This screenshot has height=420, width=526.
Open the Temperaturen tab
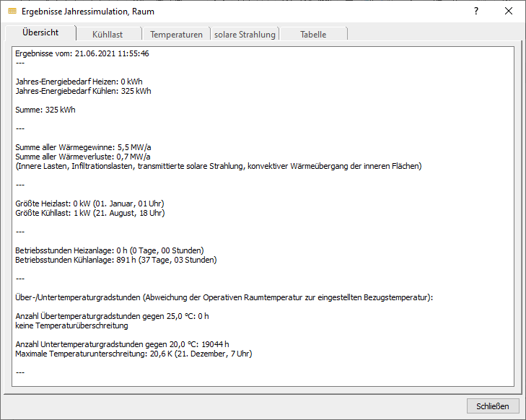176,34
